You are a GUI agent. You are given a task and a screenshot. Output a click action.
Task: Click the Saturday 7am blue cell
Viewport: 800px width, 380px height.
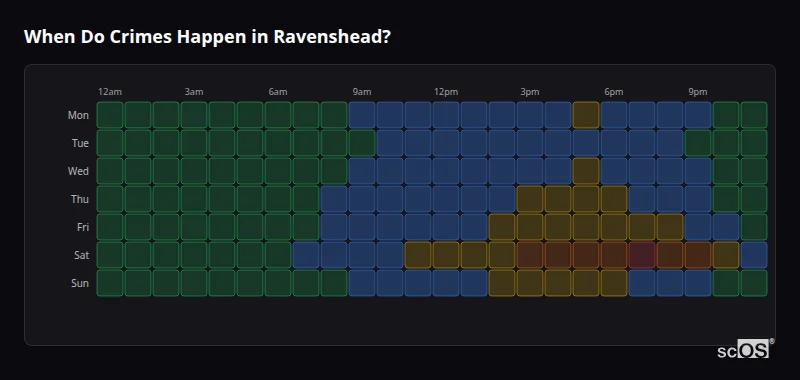click(306, 255)
